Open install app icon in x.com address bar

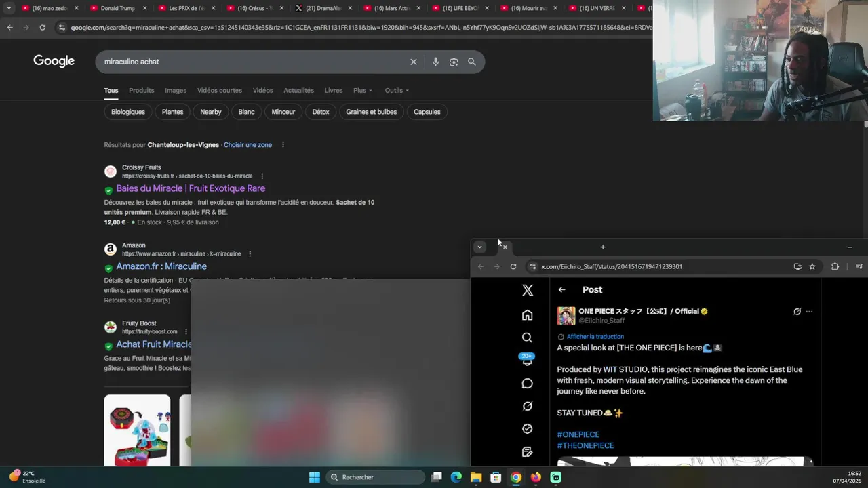pyautogui.click(x=797, y=266)
